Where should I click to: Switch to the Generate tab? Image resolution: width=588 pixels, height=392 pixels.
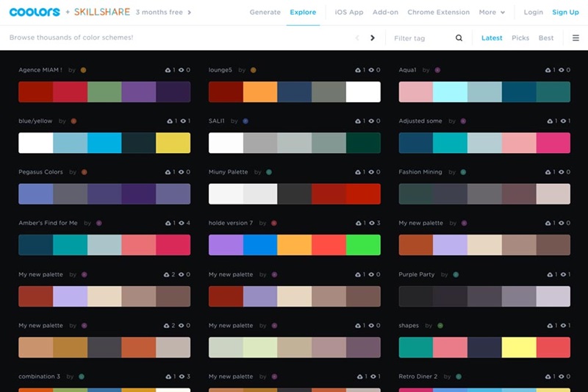tap(265, 13)
